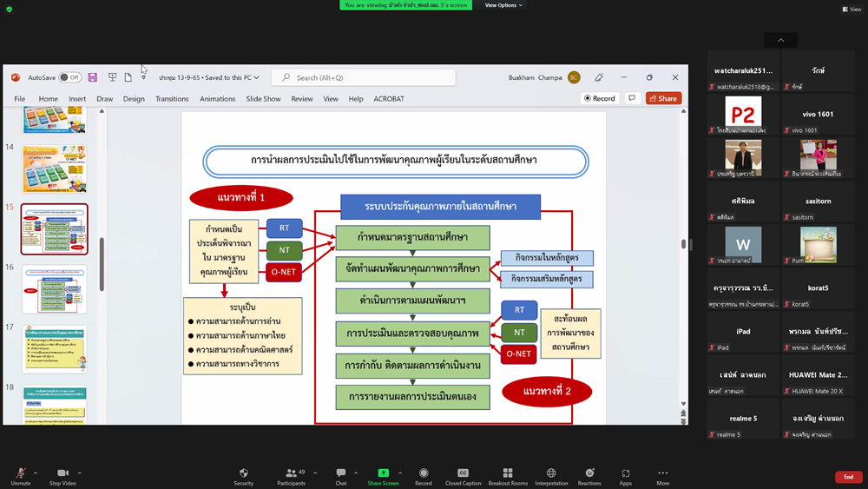Open the Slide Show tab
Image resolution: width=868 pixels, height=489 pixels.
click(264, 98)
